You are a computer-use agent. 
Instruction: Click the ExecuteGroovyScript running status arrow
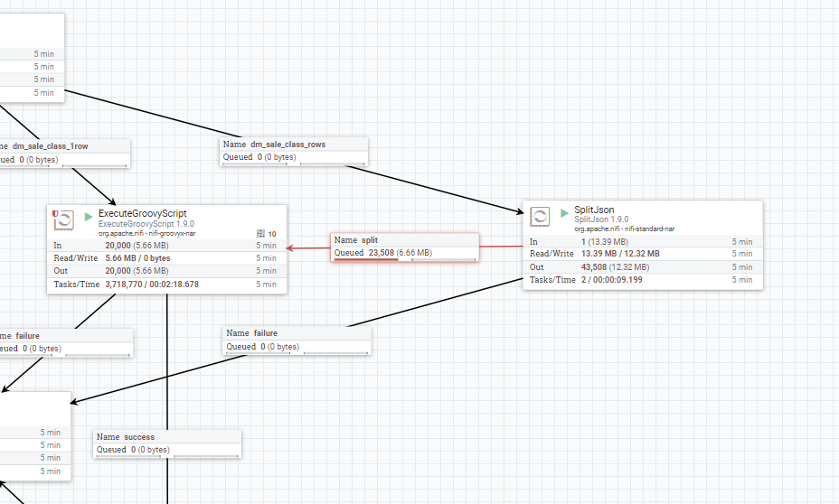click(x=89, y=217)
